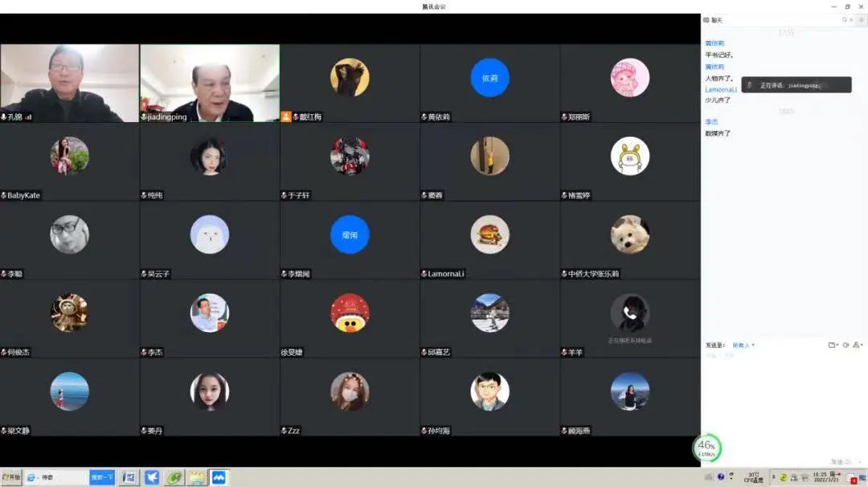Click 羊羊's phone-call avatar
868x487 pixels.
630,313
